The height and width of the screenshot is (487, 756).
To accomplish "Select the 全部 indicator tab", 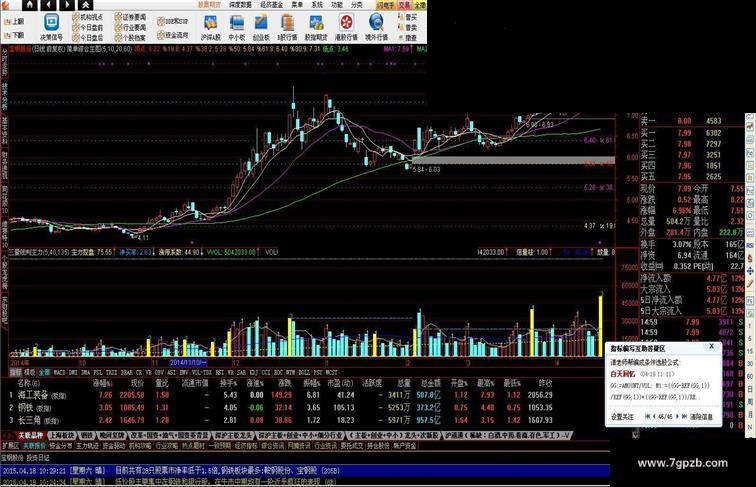I will pyautogui.click(x=44, y=373).
